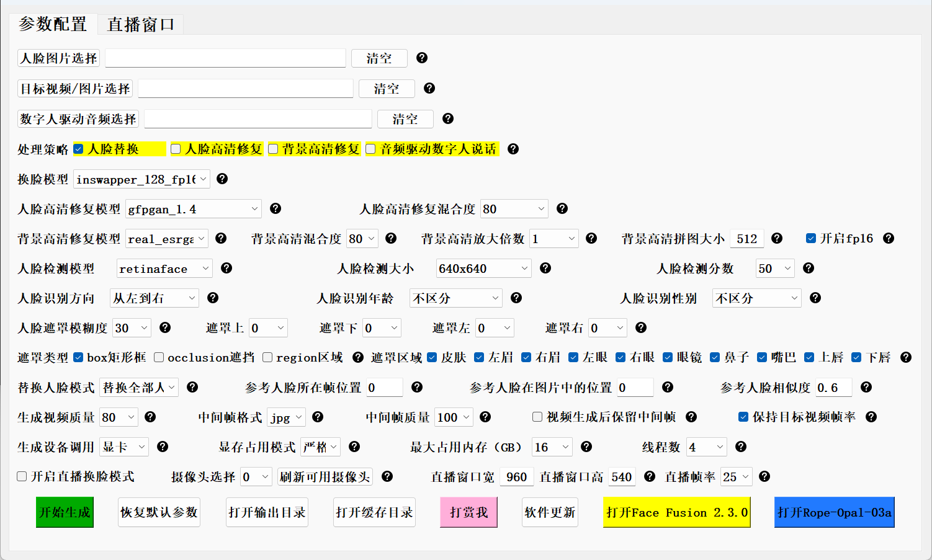Click help icon next to 换脸模型 dropdown
The width and height of the screenshot is (932, 560).
pos(222,179)
